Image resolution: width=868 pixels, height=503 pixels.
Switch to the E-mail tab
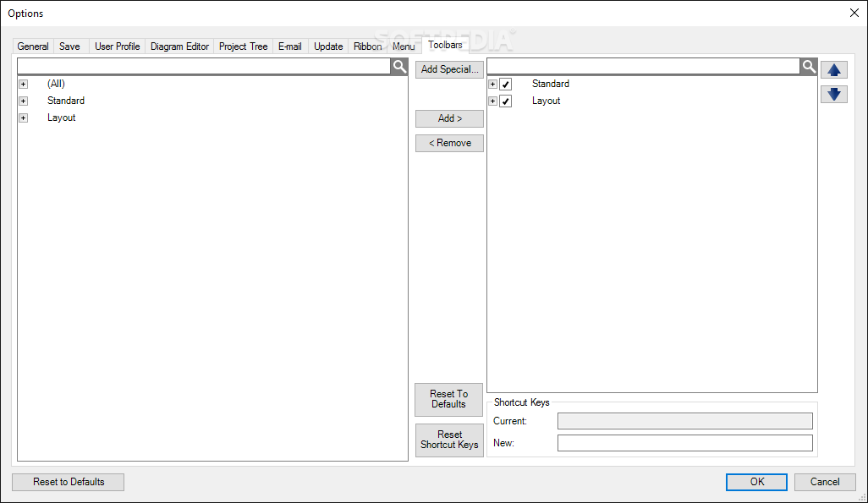click(290, 46)
